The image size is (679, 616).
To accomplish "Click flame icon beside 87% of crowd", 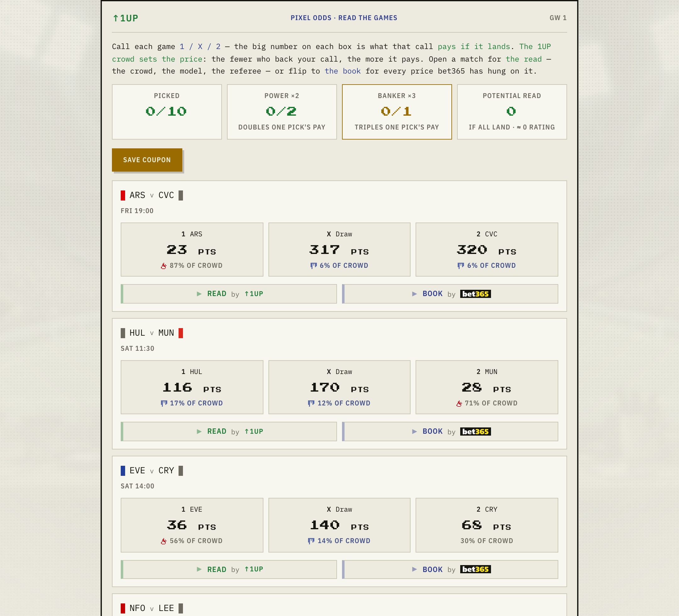I will coord(164,266).
